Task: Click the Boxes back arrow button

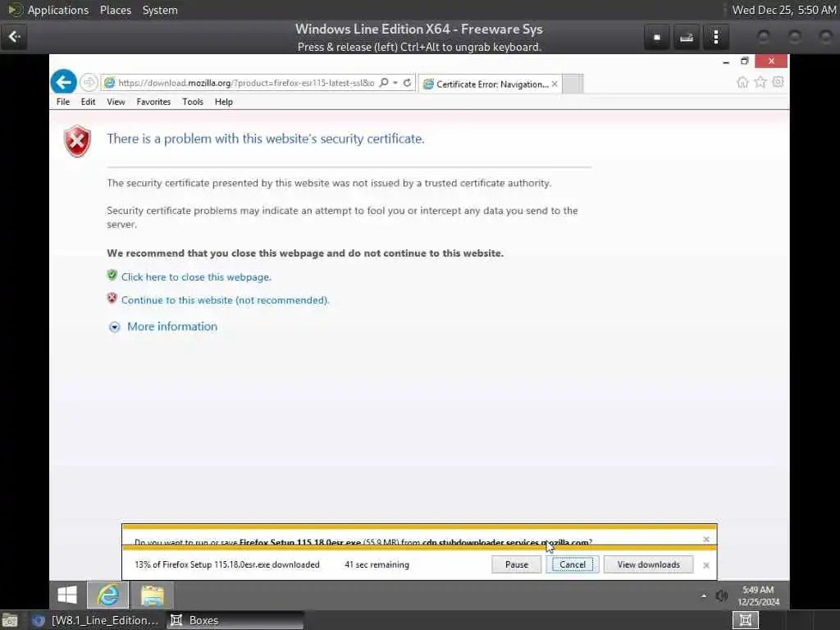Action: tap(15, 37)
